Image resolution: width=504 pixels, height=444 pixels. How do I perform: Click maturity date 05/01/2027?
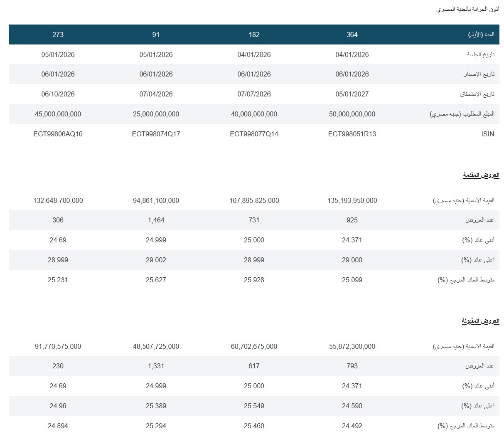tap(352, 94)
